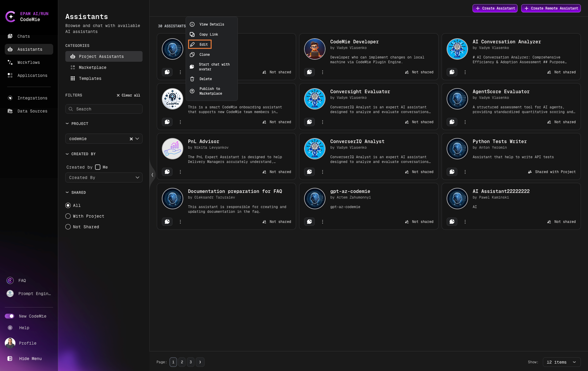Open the Show items count dropdown

[x=561, y=362]
